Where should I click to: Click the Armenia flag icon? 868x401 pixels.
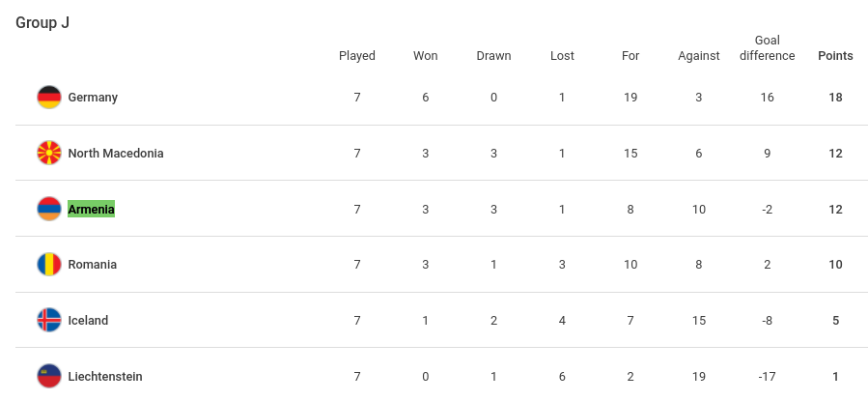click(x=48, y=209)
